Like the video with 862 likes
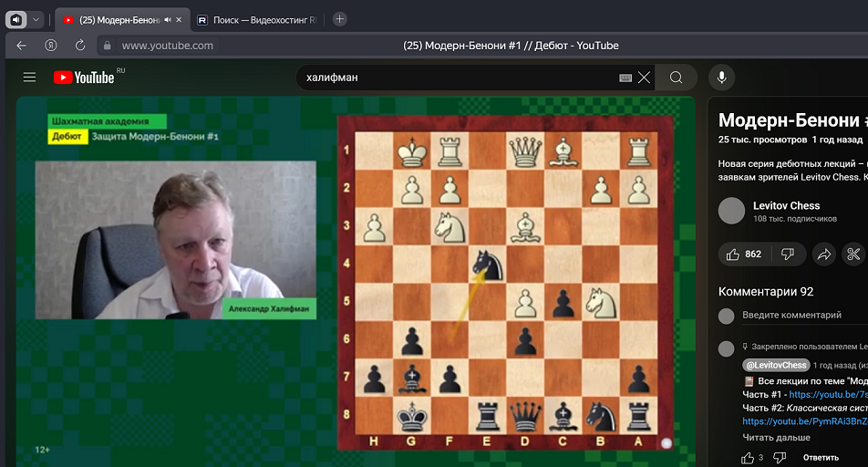 [744, 254]
